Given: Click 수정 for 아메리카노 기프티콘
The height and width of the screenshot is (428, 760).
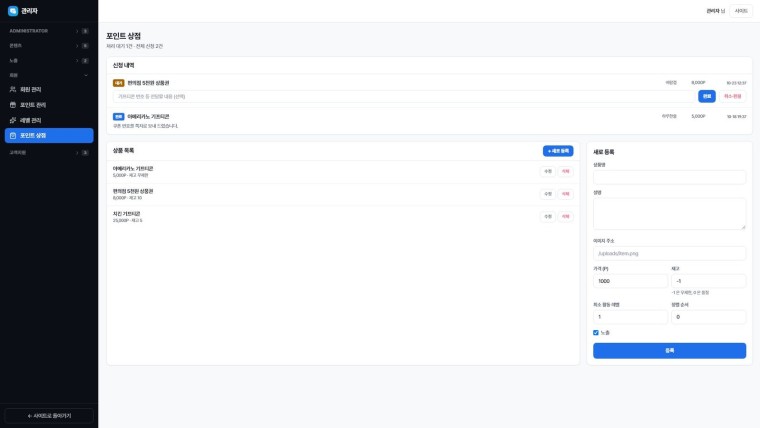Looking at the screenshot, I should point(548,172).
